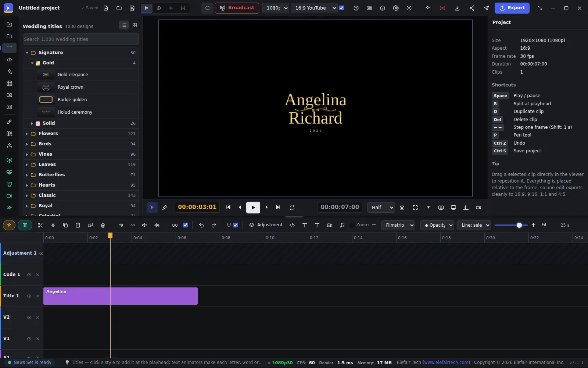Click the Adjustment layer button

266,225
